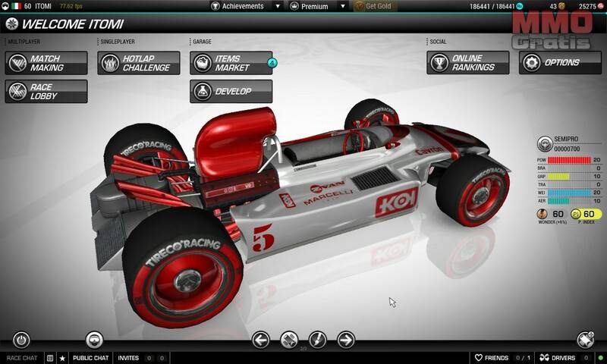The image size is (607, 364).
Task: Click the red POW stat bar
Action: point(569,160)
